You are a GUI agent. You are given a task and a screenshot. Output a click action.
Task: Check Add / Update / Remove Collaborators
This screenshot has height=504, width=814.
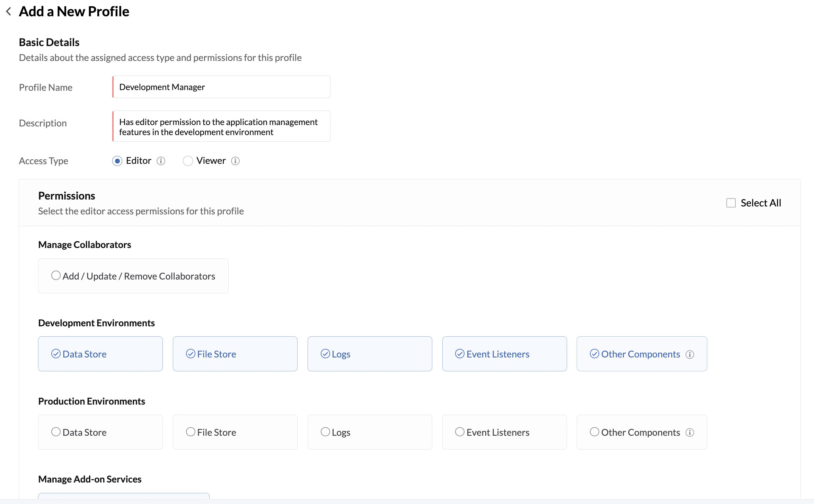(x=56, y=275)
